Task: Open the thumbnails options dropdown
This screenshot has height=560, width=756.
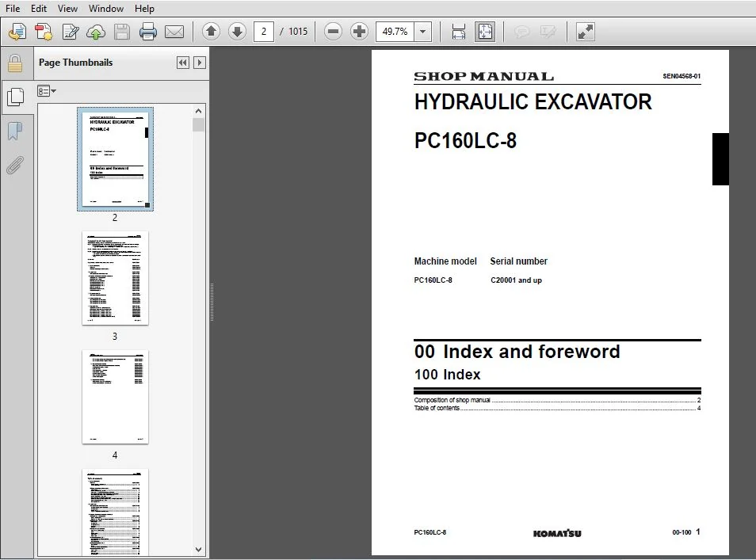Action: pyautogui.click(x=46, y=90)
